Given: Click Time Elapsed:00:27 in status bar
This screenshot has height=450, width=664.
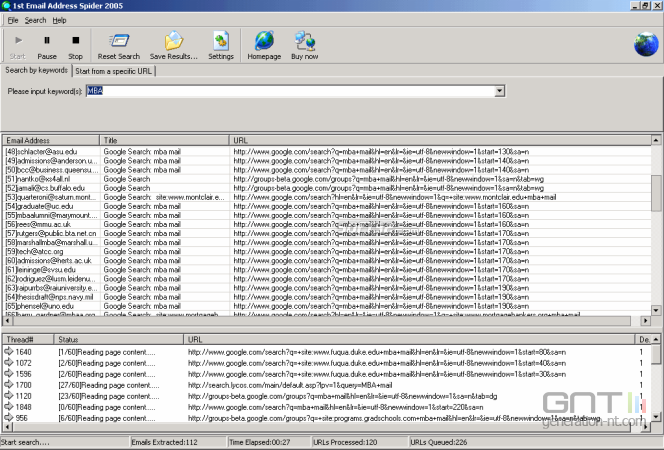Looking at the screenshot, I should click(x=260, y=442).
